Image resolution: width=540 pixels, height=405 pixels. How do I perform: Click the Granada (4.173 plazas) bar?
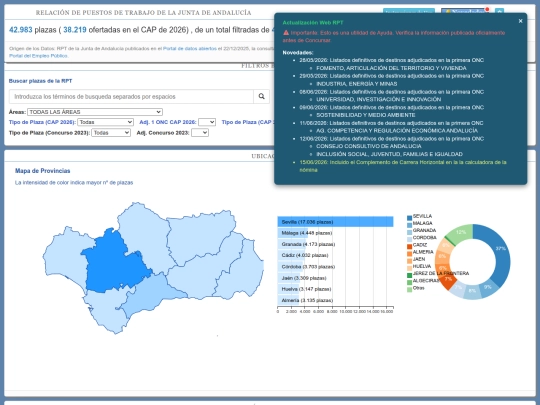click(292, 244)
